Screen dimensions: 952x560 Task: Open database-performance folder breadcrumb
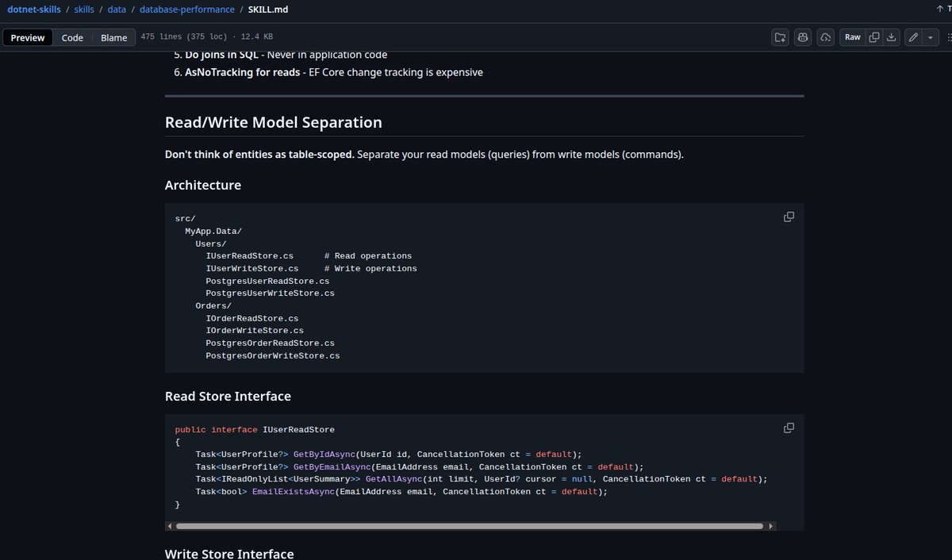tap(187, 10)
